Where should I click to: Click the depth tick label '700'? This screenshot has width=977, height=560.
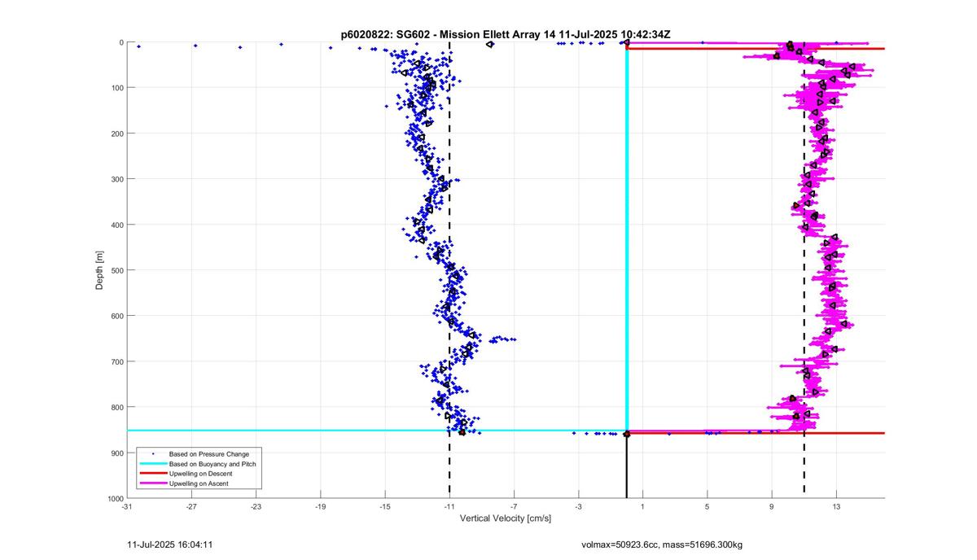click(x=116, y=361)
